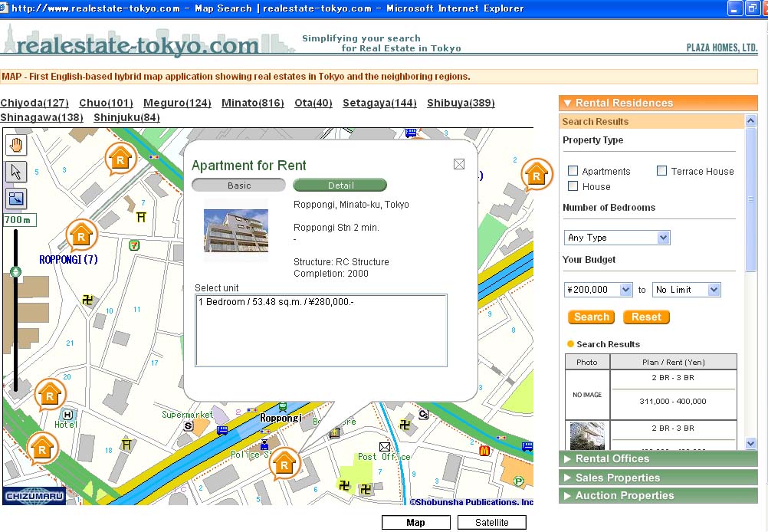Switch to Map view

coord(416,523)
